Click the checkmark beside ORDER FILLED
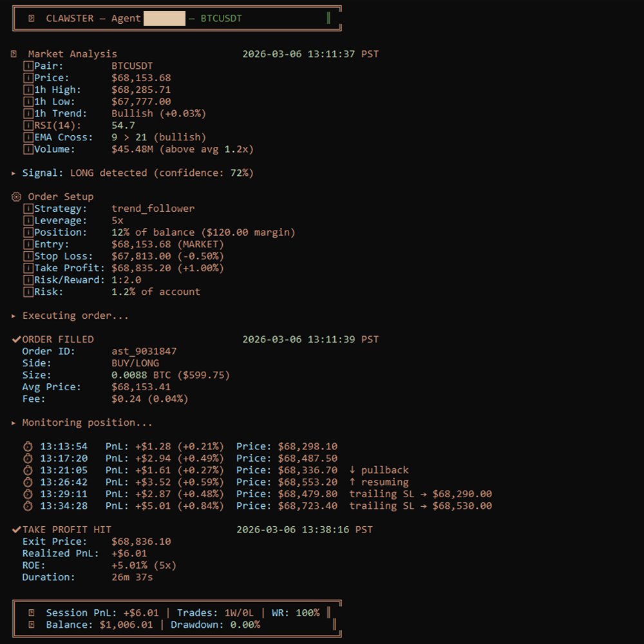 17,339
